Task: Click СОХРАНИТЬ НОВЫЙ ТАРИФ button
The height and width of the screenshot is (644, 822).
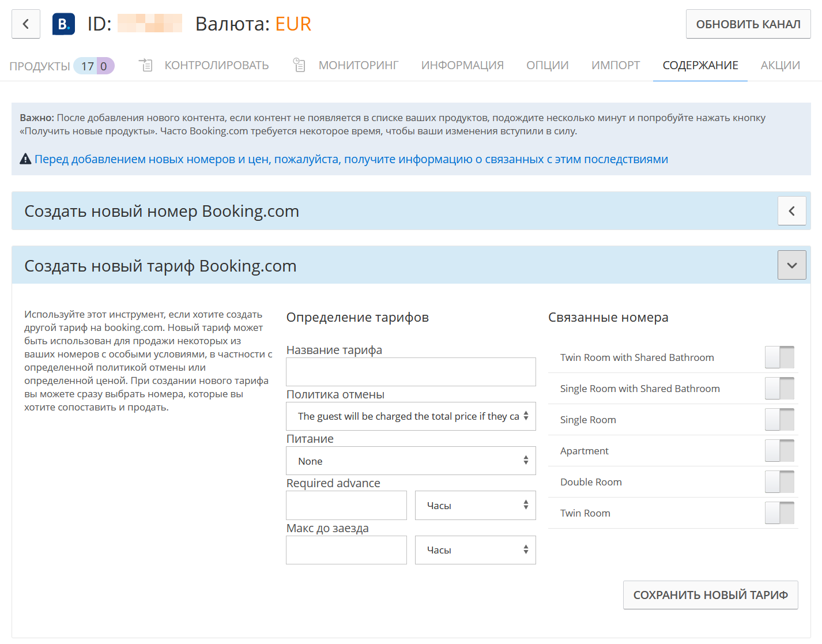Action: (711, 595)
